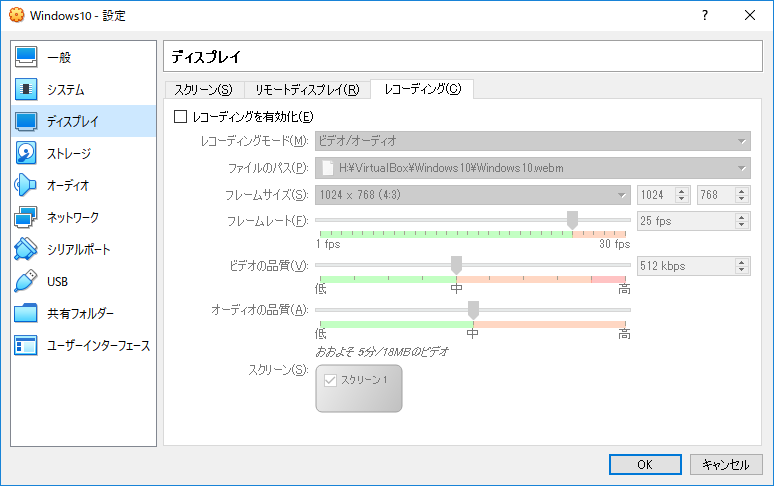Enable the レコーディングを有効化 checkbox

pos(181,116)
